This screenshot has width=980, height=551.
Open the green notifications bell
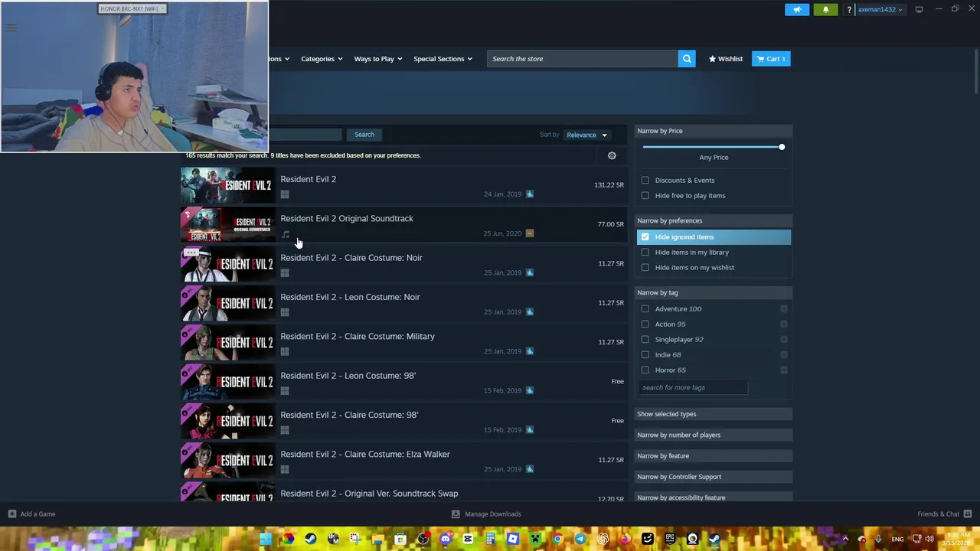tap(825, 9)
